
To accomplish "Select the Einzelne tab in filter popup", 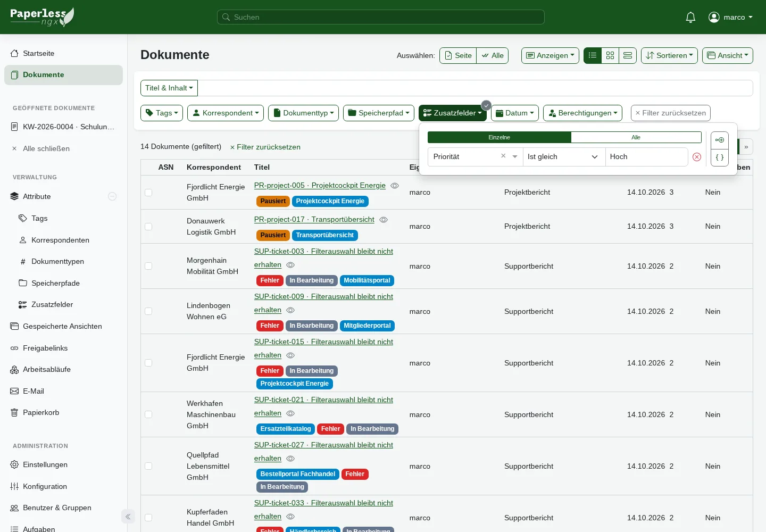I will tap(499, 137).
